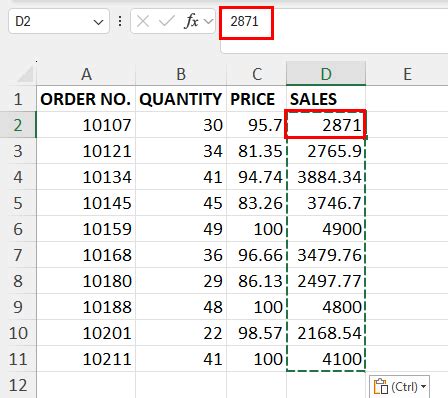Screen dimensions: 448x398
Task: Select cell containing order 10201
Action: [x=86, y=333]
